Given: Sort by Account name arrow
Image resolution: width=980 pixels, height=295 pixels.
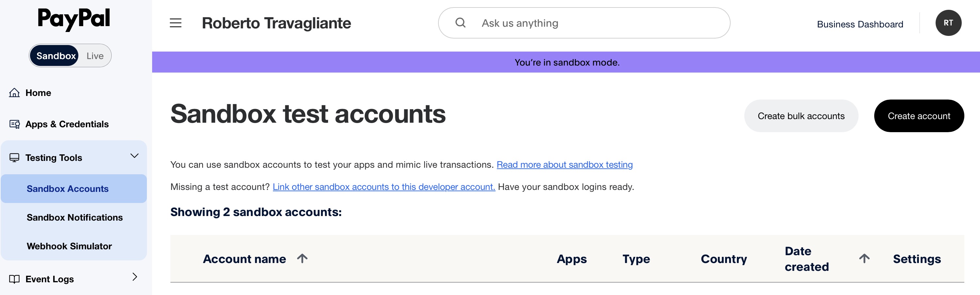Looking at the screenshot, I should pos(302,258).
